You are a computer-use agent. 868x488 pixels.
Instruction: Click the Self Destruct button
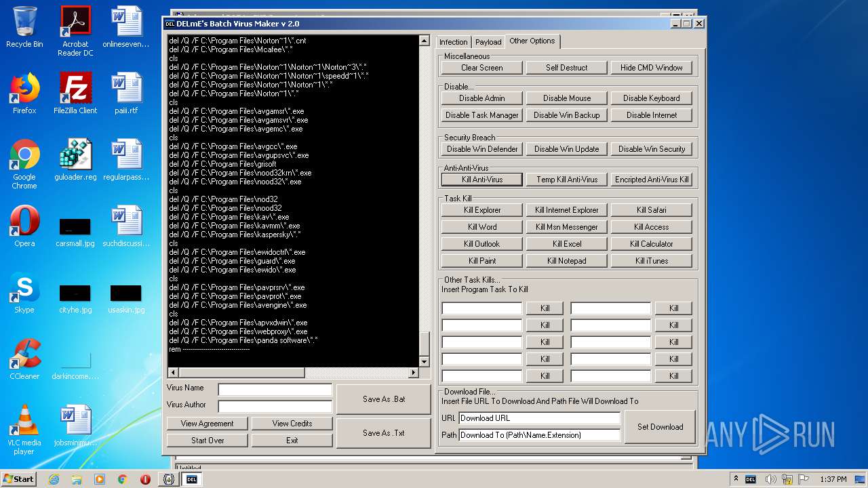[567, 68]
